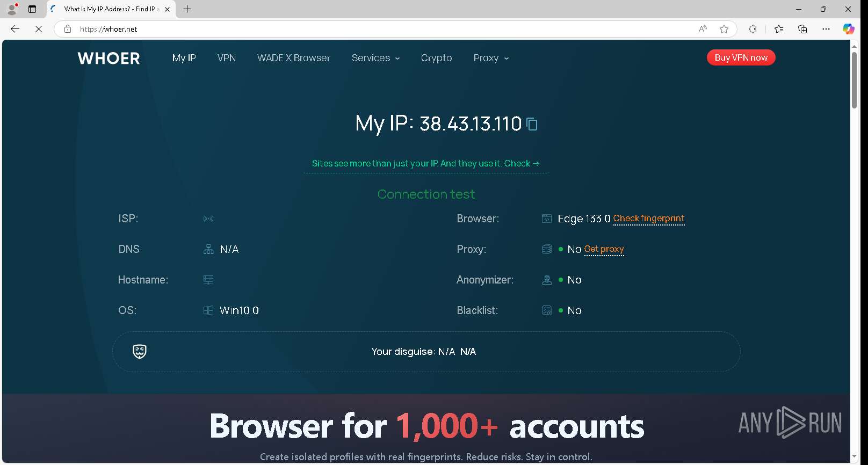Click Get proxy link
Screen dimensions: 868x465
604,249
